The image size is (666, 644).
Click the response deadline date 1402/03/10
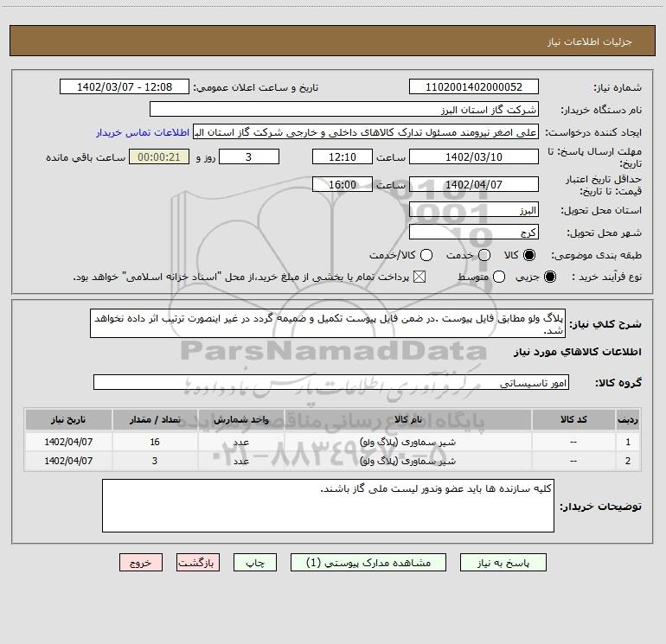click(x=474, y=156)
